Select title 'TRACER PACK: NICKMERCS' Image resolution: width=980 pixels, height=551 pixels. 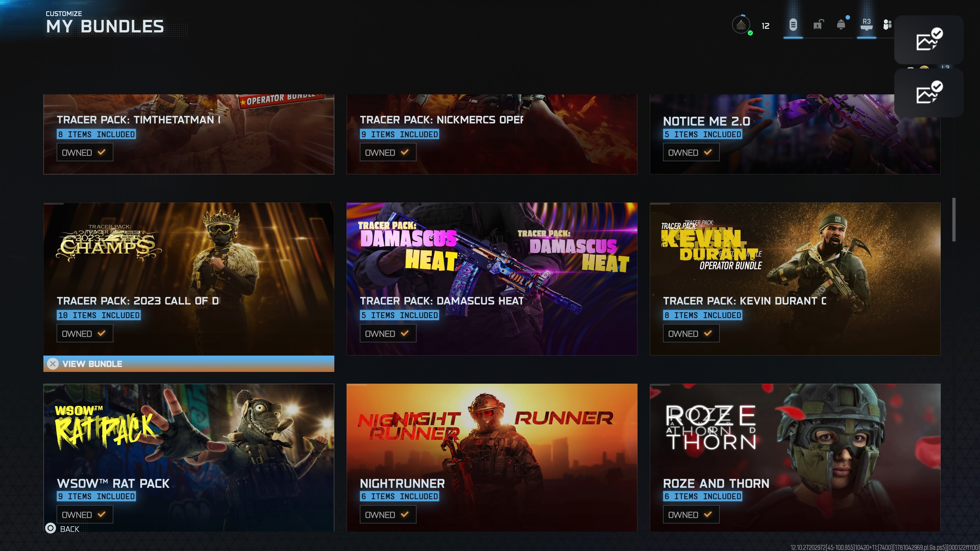pos(441,120)
